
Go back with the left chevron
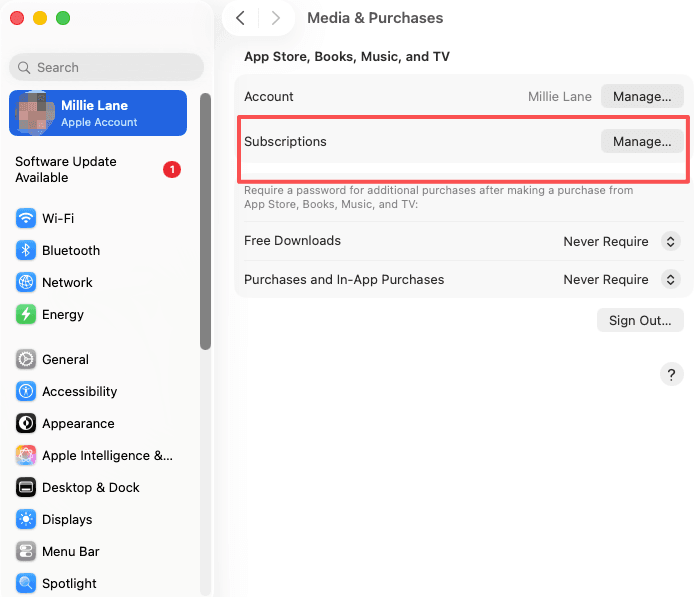240,18
